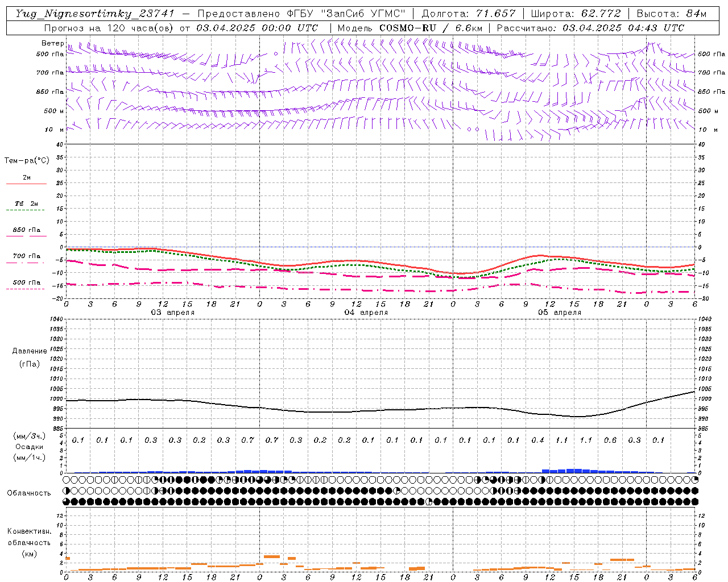Click the Давление pressure panel title
This screenshot has height=582, width=728.
pos(30,351)
